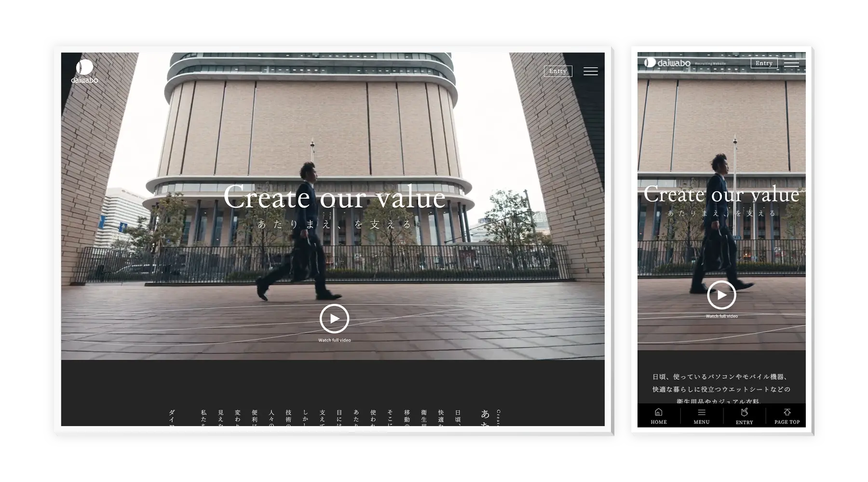Click 'Watch full video' label in mobile view

721,316
